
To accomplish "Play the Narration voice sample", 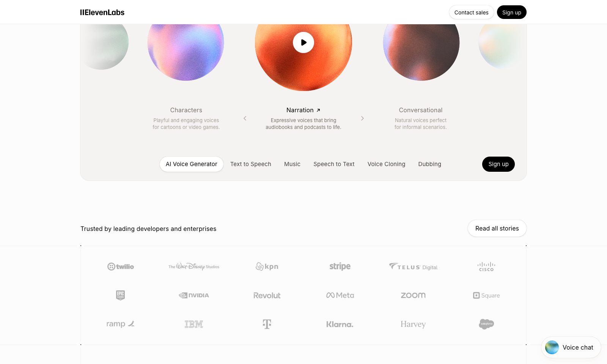I will [303, 42].
